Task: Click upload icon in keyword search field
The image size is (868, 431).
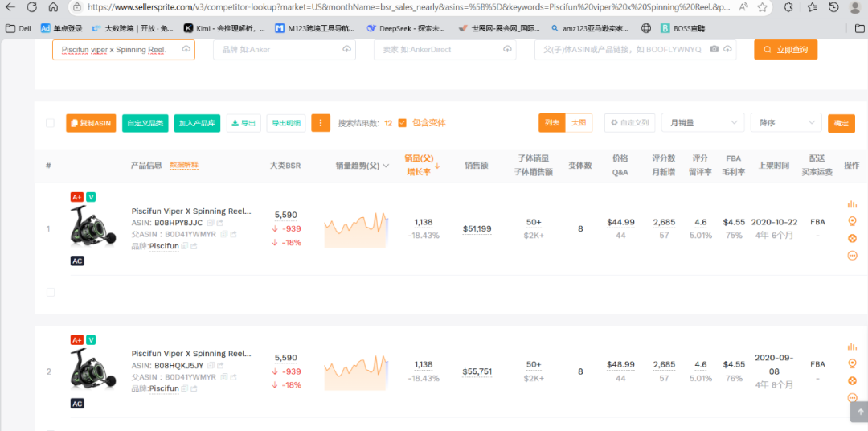Action: click(186, 50)
